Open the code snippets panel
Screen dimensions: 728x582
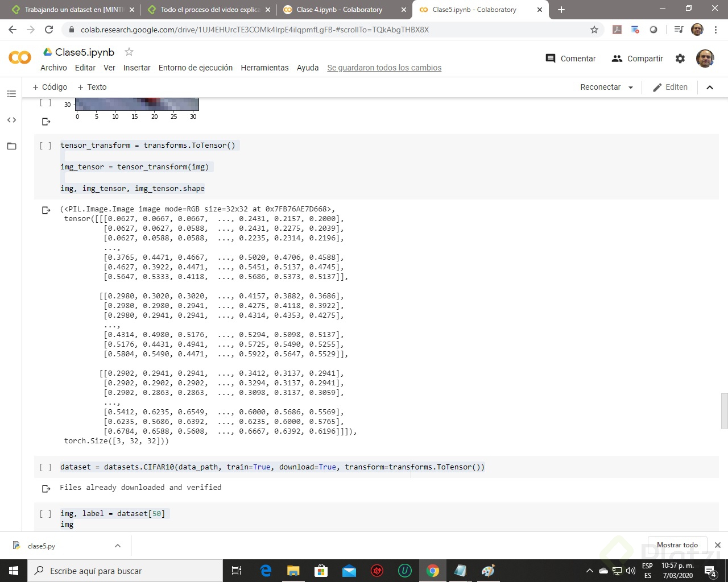(11, 120)
